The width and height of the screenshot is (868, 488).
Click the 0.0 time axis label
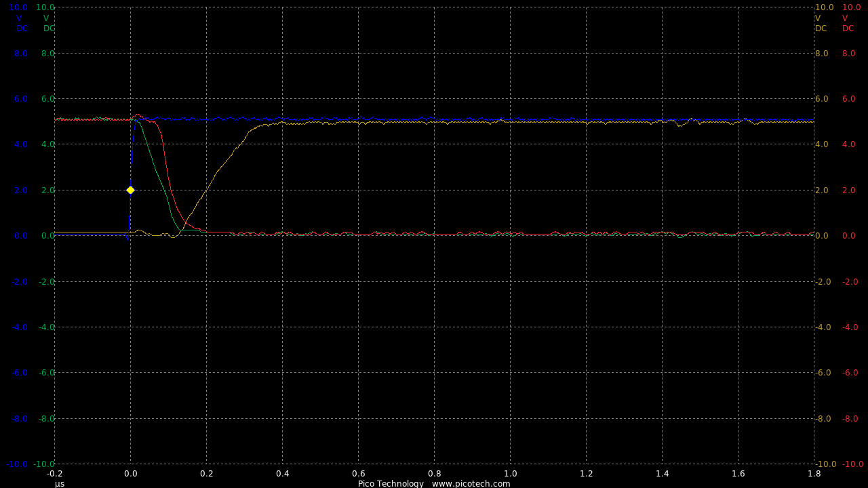[131, 474]
